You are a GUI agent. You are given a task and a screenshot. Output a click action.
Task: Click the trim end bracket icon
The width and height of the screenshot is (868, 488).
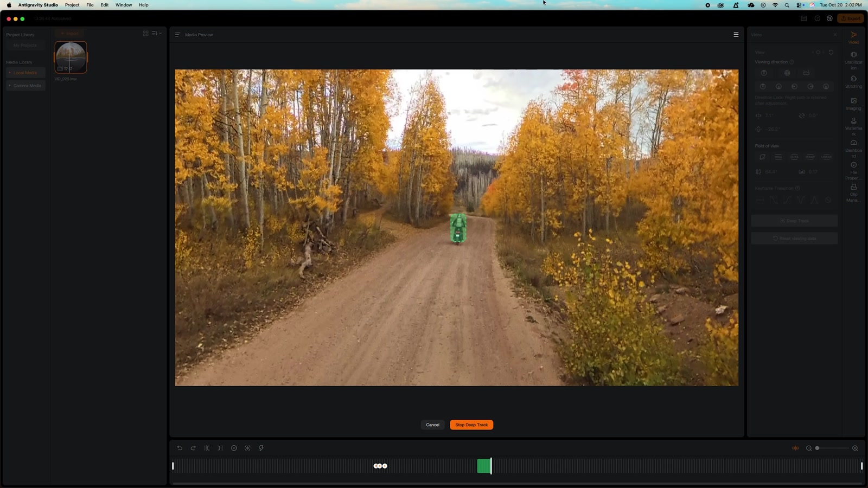pyautogui.click(x=220, y=448)
